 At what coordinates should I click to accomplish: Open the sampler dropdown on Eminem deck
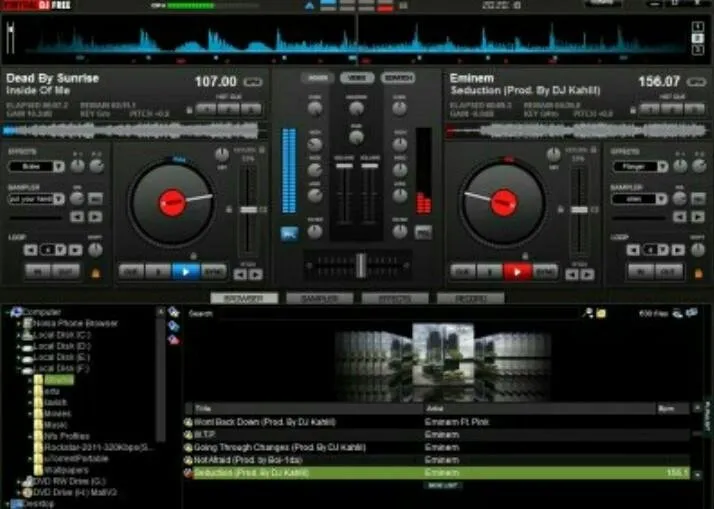(x=662, y=199)
